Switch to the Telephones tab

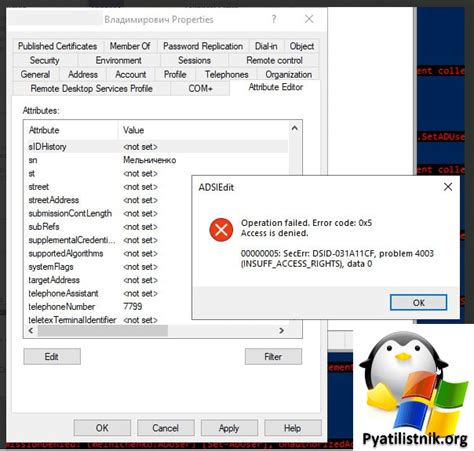click(x=226, y=74)
